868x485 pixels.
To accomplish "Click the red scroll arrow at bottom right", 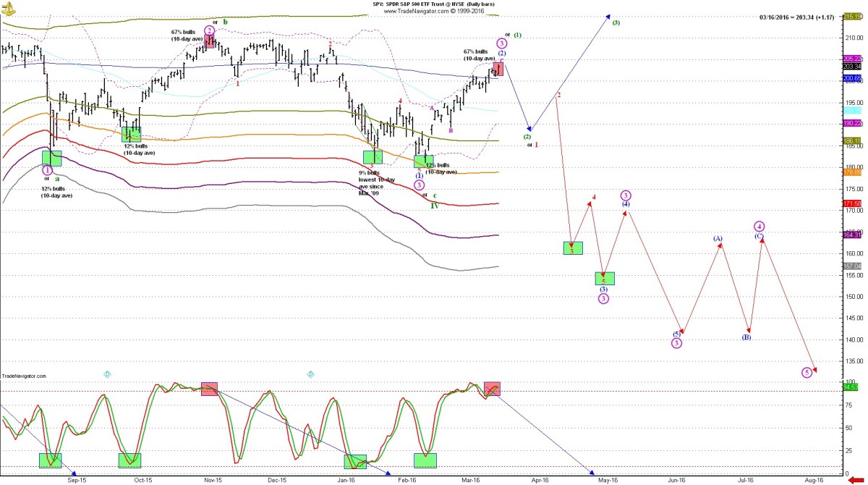I will (855, 479).
